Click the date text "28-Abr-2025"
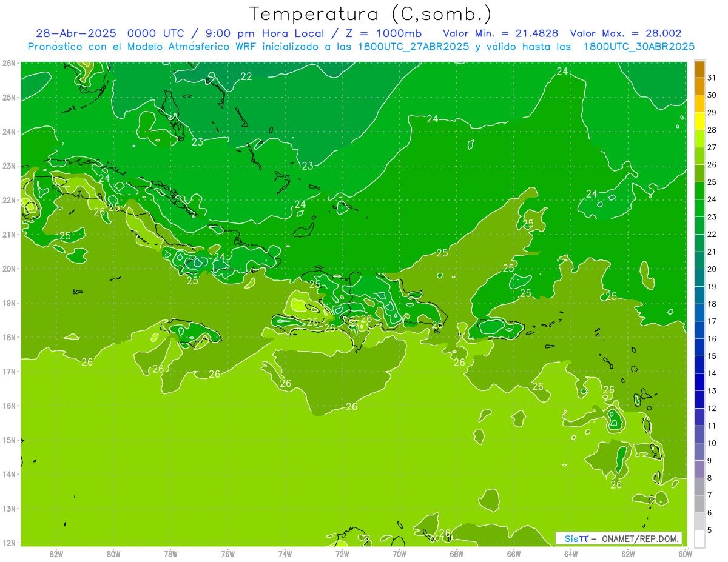 (x=77, y=33)
